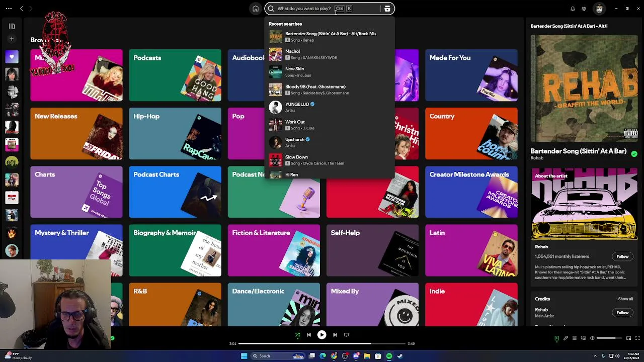Select recent search Bloody 98

(330, 89)
